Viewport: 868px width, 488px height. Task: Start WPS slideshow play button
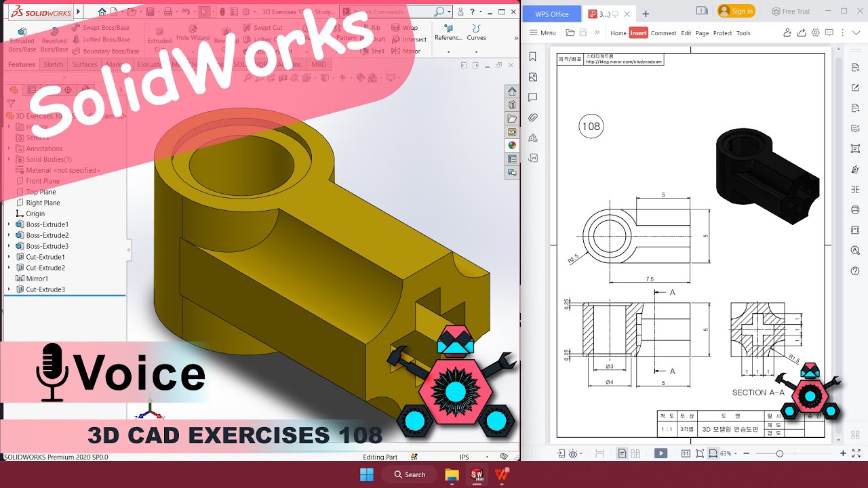point(660,453)
